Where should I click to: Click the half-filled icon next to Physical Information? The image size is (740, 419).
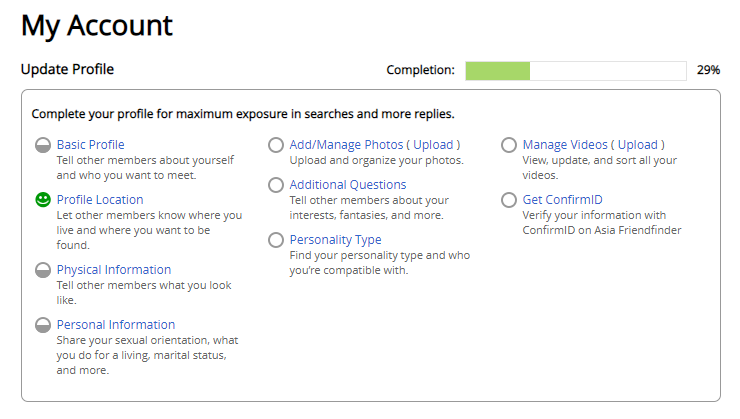43,270
